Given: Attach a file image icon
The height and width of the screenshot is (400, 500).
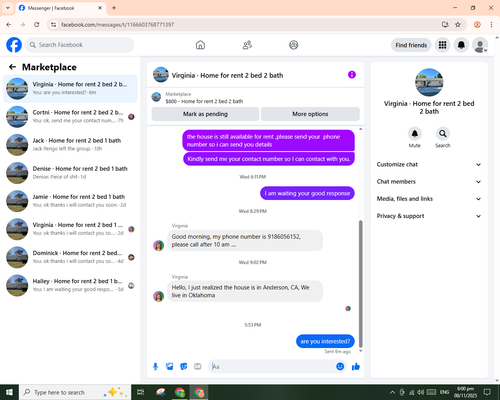Looking at the screenshot, I should click(170, 367).
